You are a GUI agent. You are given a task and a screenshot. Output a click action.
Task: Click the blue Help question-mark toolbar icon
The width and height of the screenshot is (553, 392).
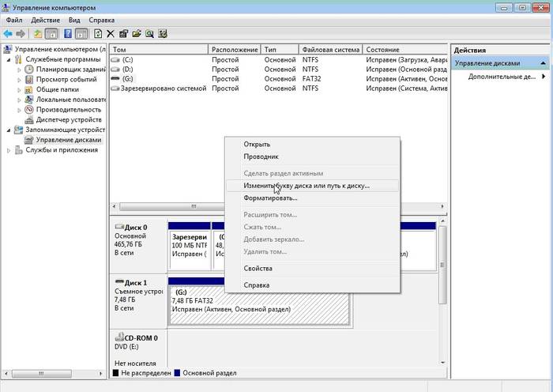coord(67,34)
